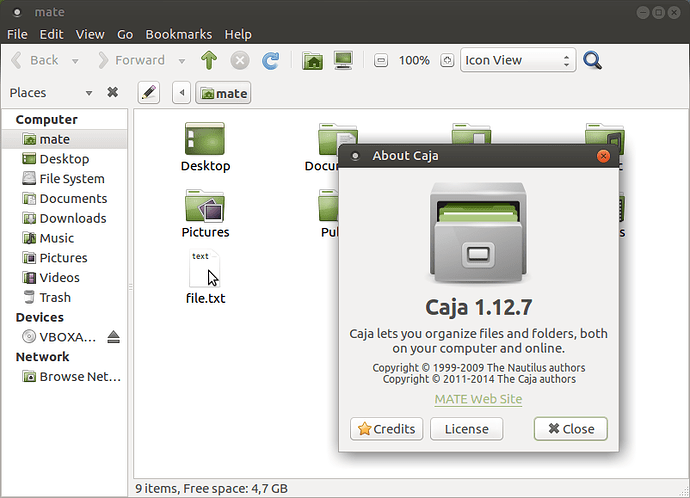Open Browse Network in sidebar
The height and width of the screenshot is (498, 690).
pos(64,377)
